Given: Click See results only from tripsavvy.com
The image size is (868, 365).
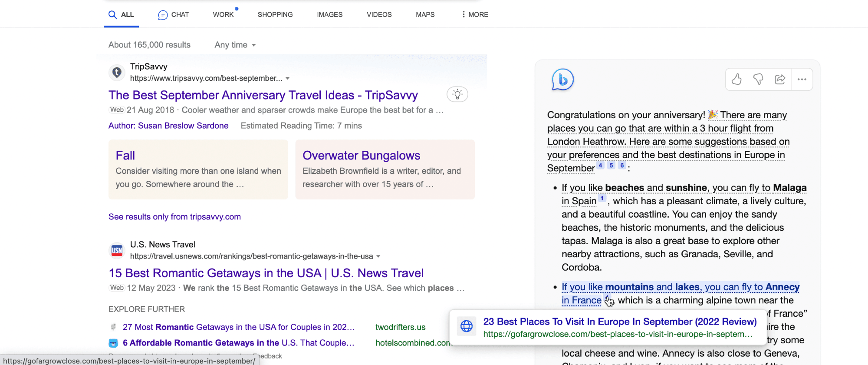Looking at the screenshot, I should pos(174,217).
